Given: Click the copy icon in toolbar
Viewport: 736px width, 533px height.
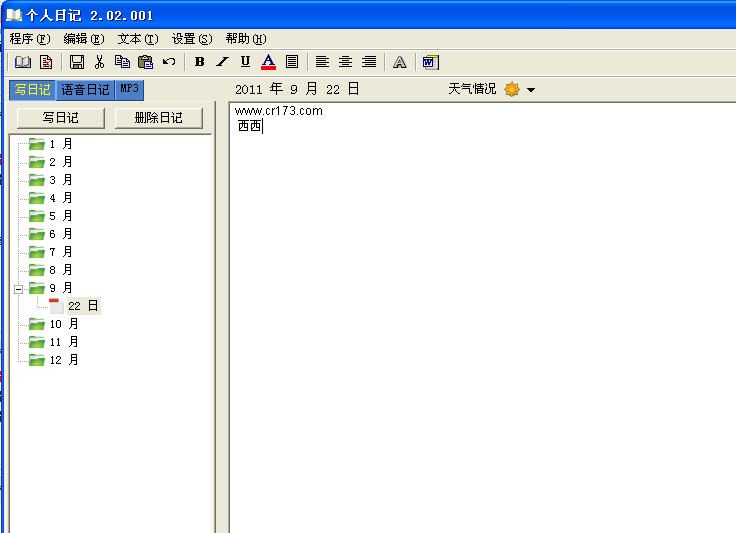Looking at the screenshot, I should [x=123, y=62].
